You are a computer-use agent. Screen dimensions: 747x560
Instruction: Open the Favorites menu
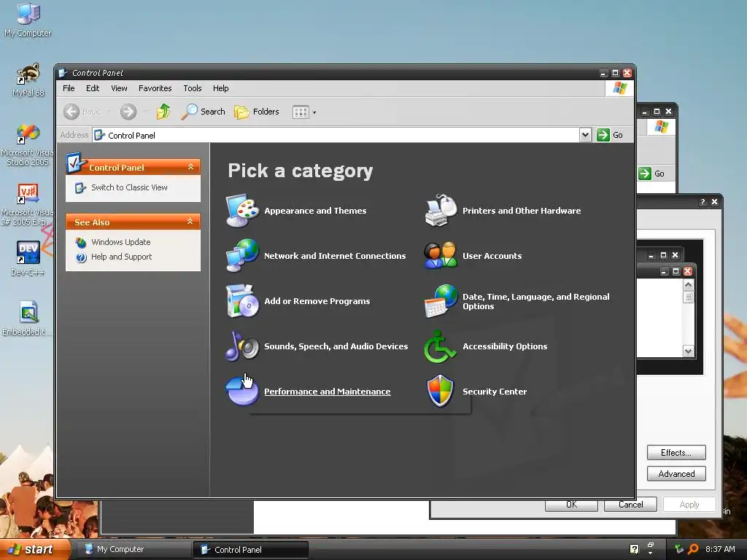155,88
